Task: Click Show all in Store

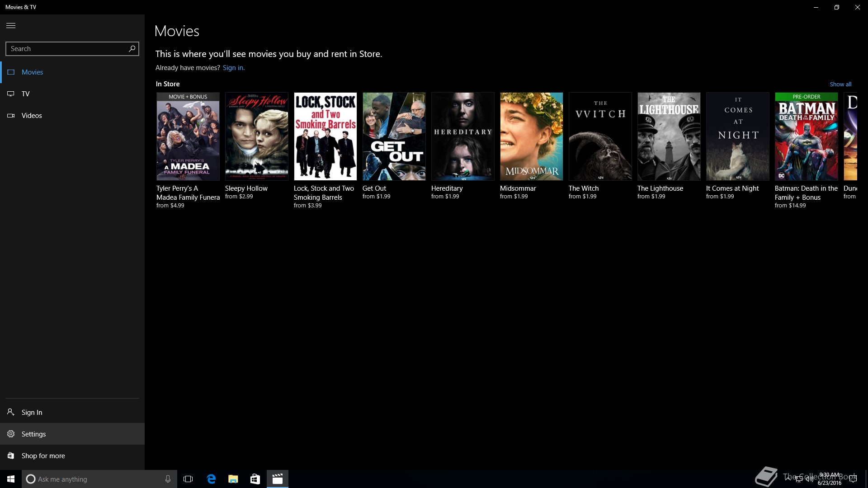Action: pos(840,84)
